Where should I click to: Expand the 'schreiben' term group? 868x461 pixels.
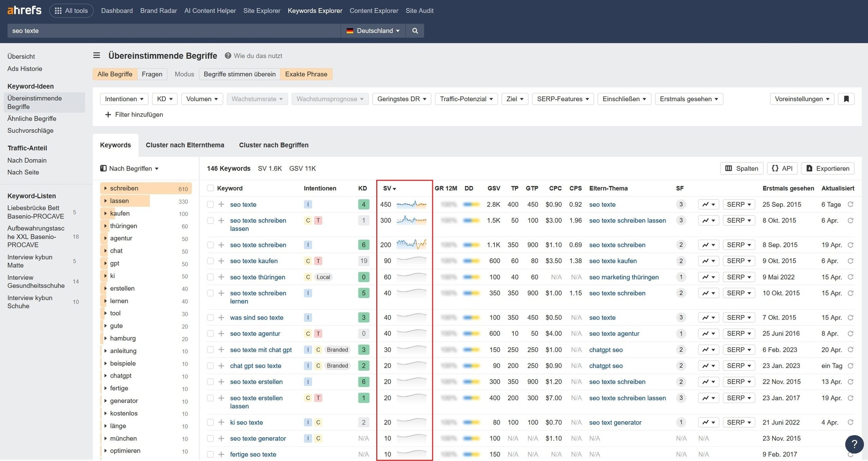click(105, 188)
